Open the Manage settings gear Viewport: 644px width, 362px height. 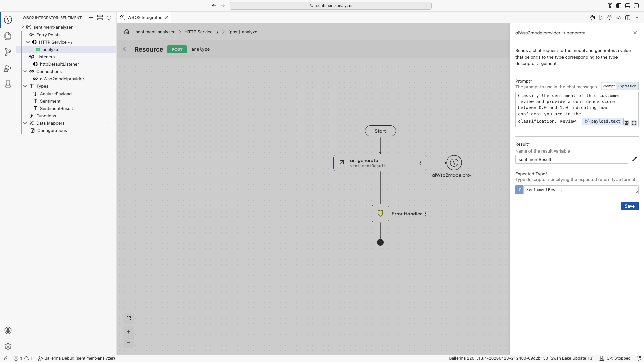(8, 347)
